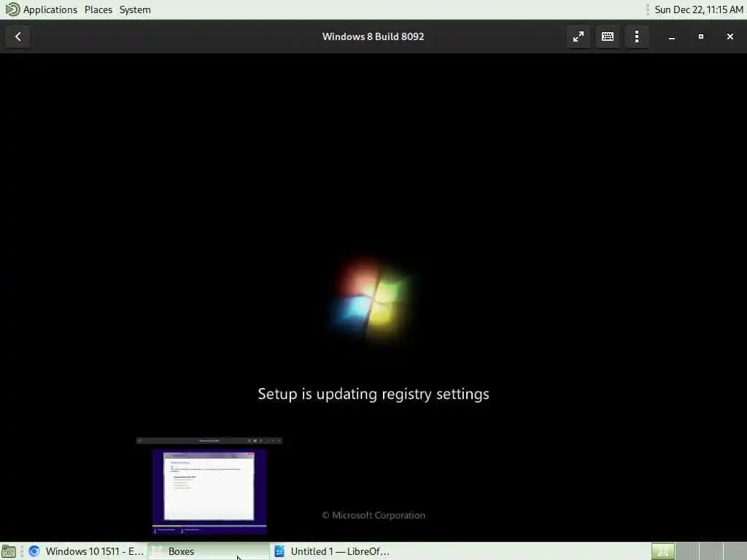Minimize the Windows 8 Build 8092 window
747x560 pixels.
[x=672, y=36]
